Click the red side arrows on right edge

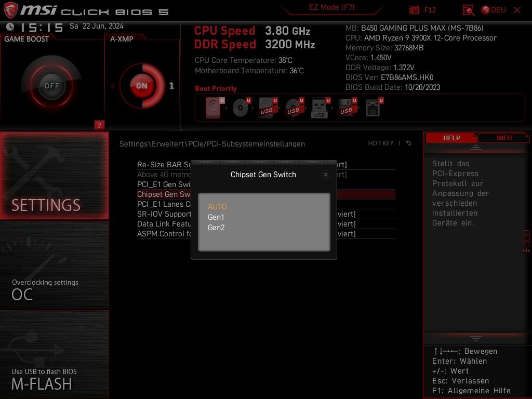point(526,251)
